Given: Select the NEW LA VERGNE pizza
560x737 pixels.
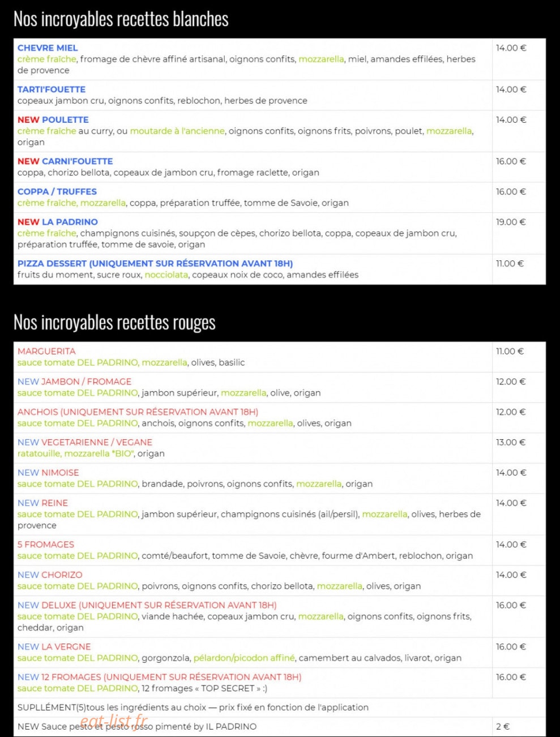Looking at the screenshot, I should [54, 647].
